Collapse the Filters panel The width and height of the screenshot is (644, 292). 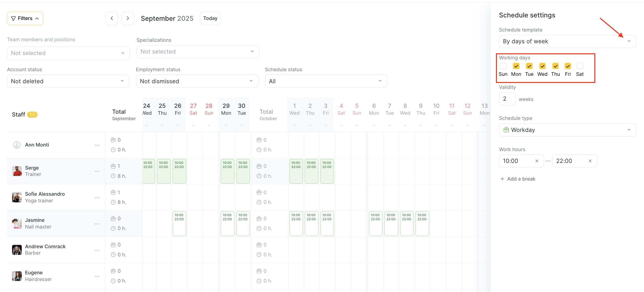[x=25, y=18]
